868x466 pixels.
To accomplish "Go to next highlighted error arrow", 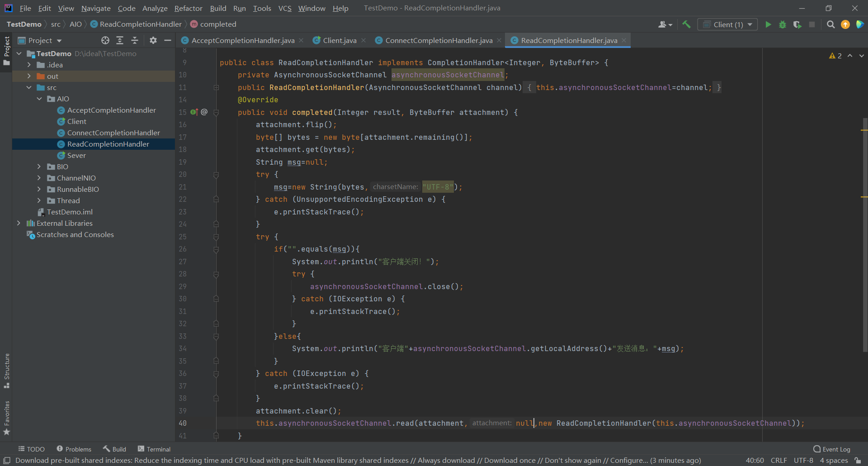I will (x=862, y=56).
